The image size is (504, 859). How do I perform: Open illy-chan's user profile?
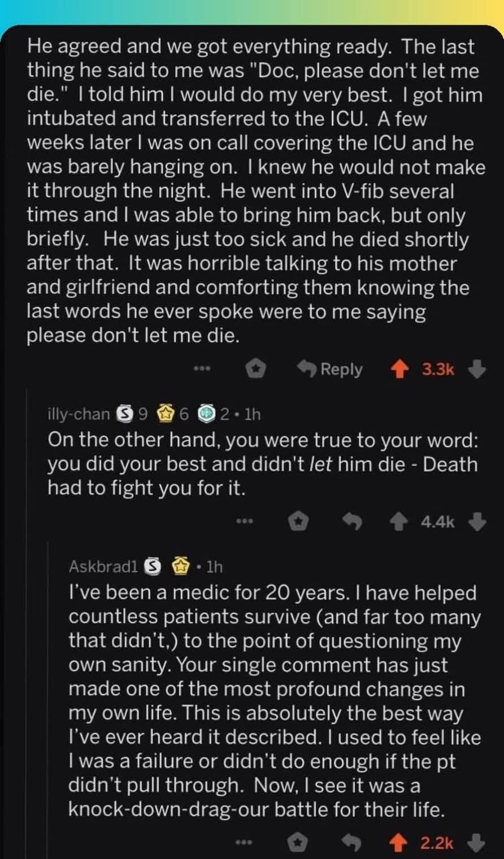(x=79, y=414)
